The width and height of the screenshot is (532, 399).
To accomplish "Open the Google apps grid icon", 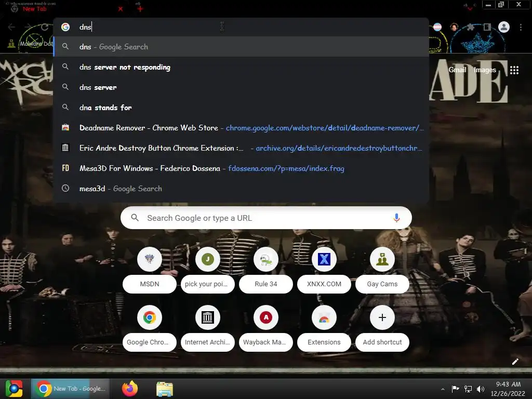I will [514, 70].
